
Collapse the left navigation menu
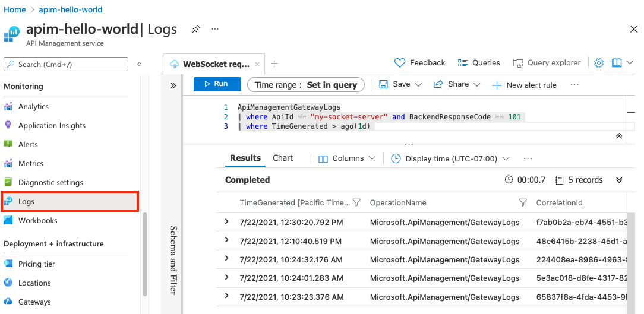point(140,64)
